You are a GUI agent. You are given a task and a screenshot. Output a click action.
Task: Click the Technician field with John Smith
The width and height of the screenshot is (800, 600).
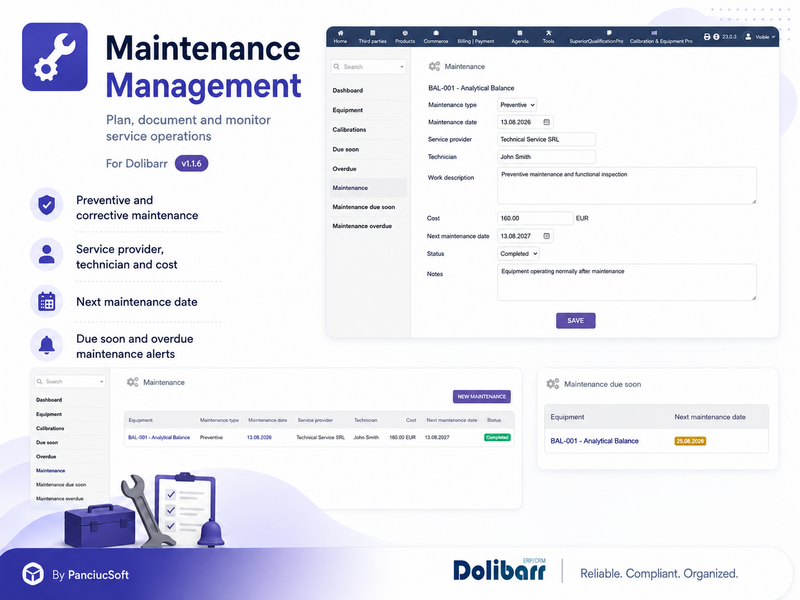(546, 157)
